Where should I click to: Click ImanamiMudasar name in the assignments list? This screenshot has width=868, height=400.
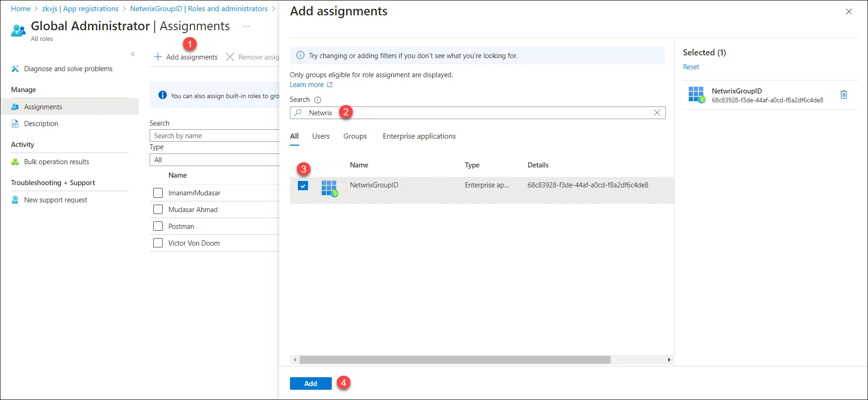coord(194,193)
